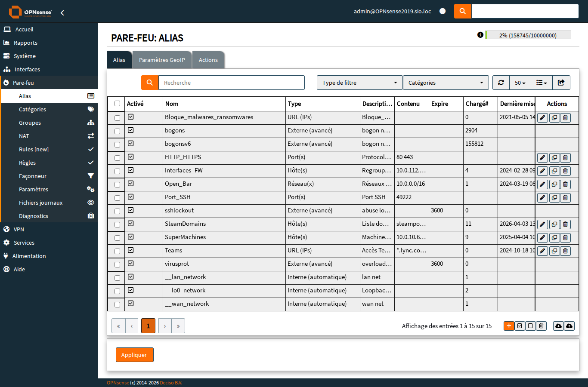The image size is (588, 387).
Task: Delete the Bloque_malwares_ransomwares alias
Action: [x=565, y=118]
